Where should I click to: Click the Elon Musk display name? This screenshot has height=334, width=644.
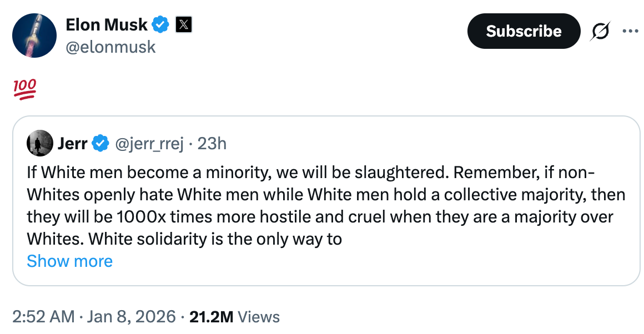(107, 24)
